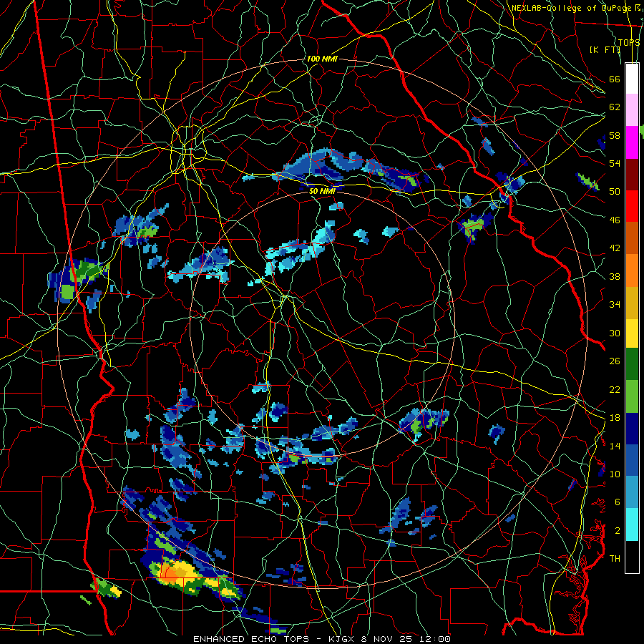Pick the dark orange 42-46 legend swatch
This screenshot has height=644, width=644.
(632, 238)
